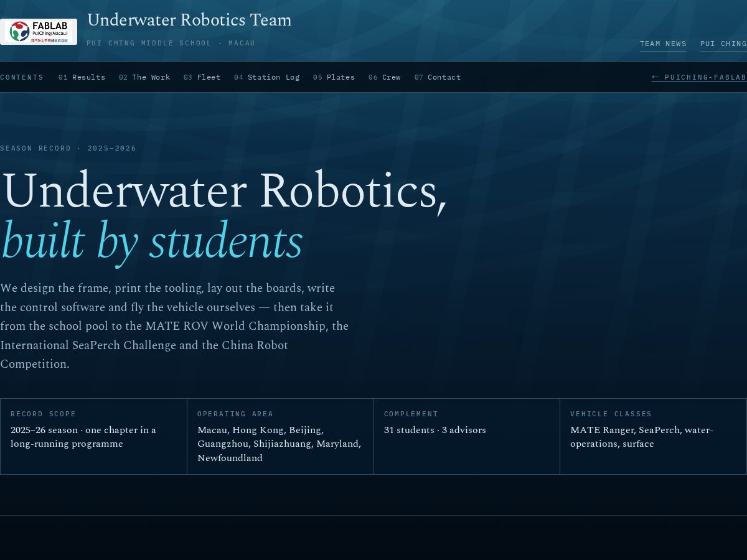Open the Underwater Robotics Team title link
This screenshot has width=747, height=560.
pyautogui.click(x=189, y=20)
